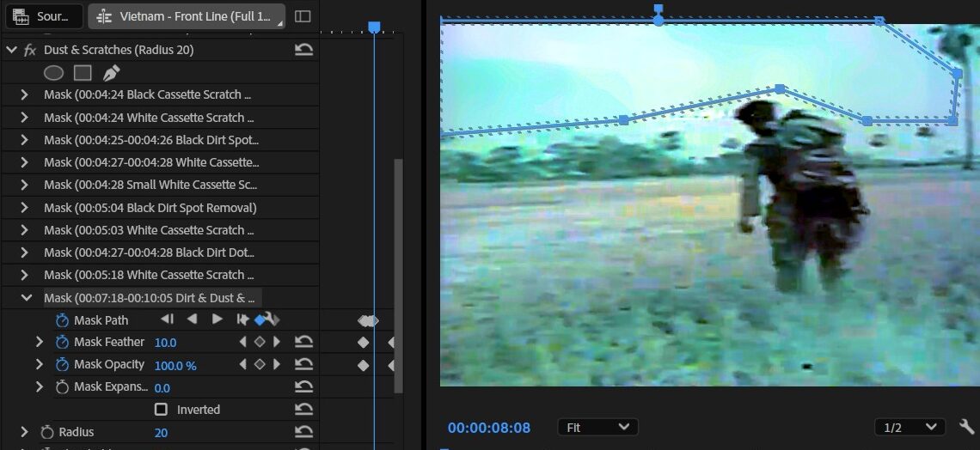This screenshot has width=980, height=450.
Task: Expand Mask 00:04:27-00:04:28 Black Dirt Dot
Action: pyautogui.click(x=24, y=252)
